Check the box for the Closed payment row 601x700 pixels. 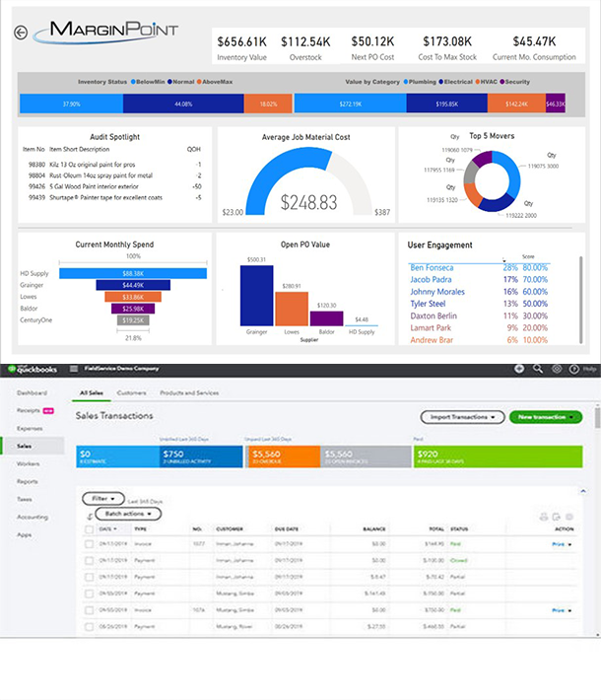(x=90, y=560)
